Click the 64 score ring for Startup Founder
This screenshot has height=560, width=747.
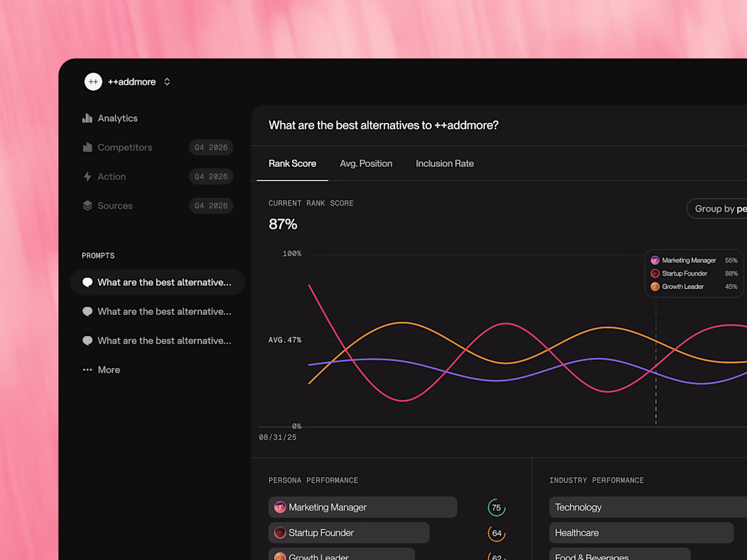tap(496, 534)
